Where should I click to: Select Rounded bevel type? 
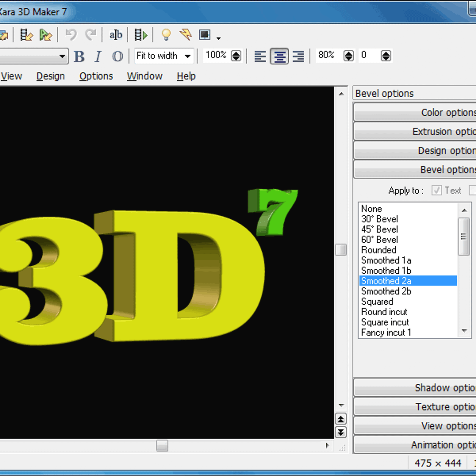click(x=408, y=250)
